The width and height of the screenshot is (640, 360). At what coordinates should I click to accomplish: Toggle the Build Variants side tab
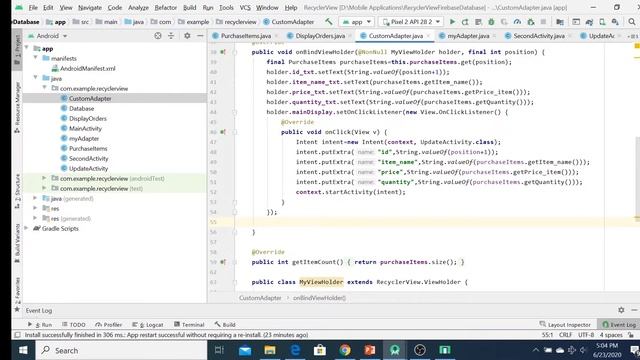17,243
